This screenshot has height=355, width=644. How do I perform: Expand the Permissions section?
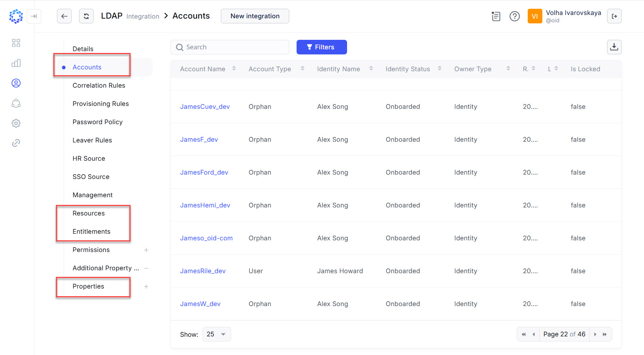pyautogui.click(x=146, y=250)
